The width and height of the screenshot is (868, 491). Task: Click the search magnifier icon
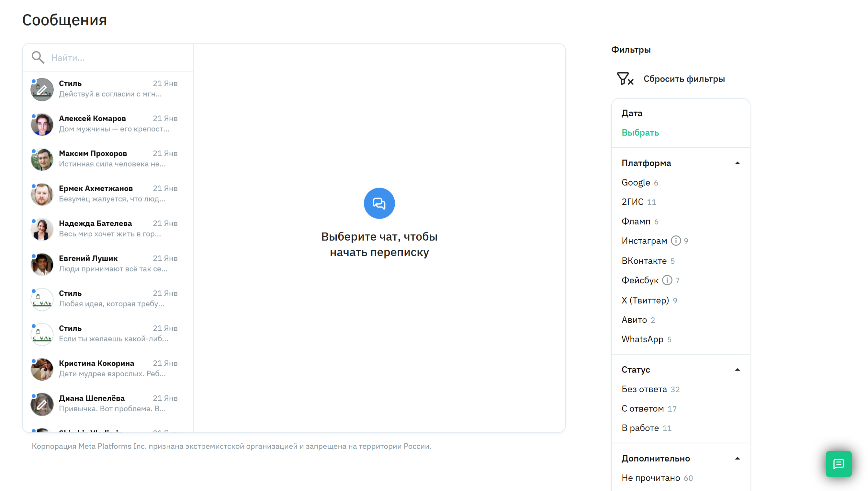(x=38, y=58)
